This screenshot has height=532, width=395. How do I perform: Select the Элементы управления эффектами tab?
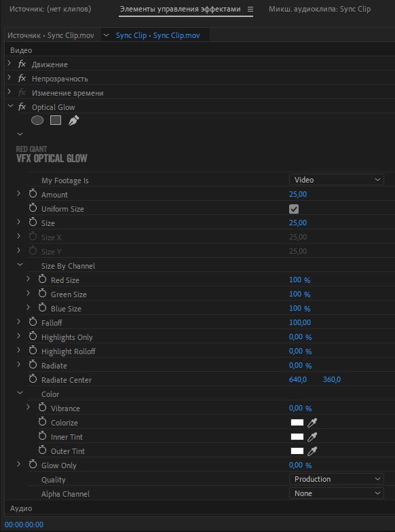click(181, 9)
